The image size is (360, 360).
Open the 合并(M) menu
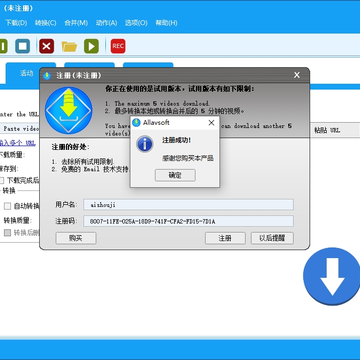pos(76,23)
